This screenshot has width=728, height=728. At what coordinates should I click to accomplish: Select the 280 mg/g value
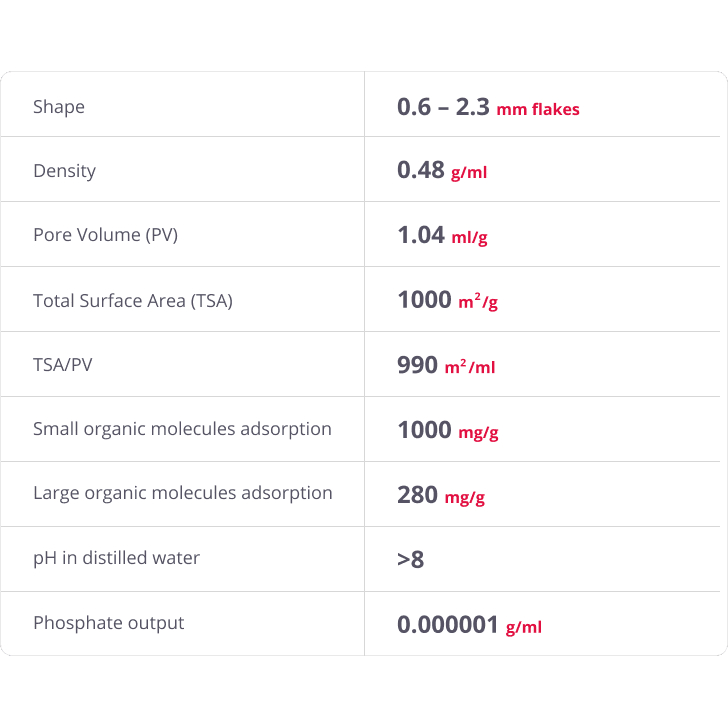[x=441, y=495]
